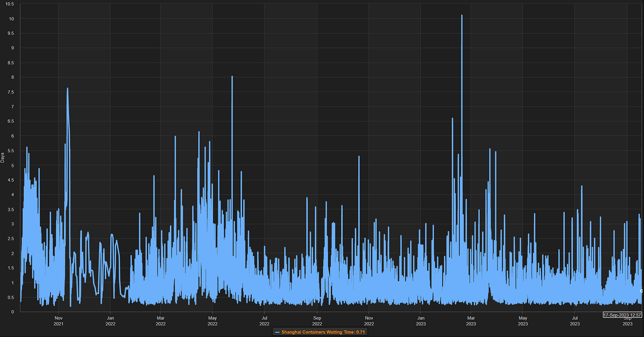Click the 2 y-axis label
Image resolution: width=644 pixels, height=337 pixels.
tap(13, 253)
